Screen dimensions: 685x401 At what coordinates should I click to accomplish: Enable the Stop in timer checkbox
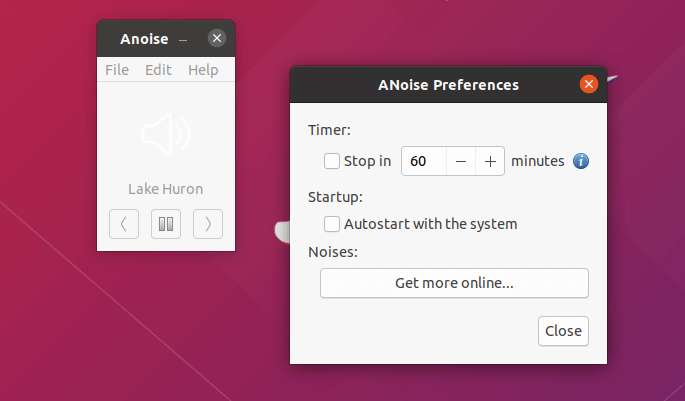(332, 161)
